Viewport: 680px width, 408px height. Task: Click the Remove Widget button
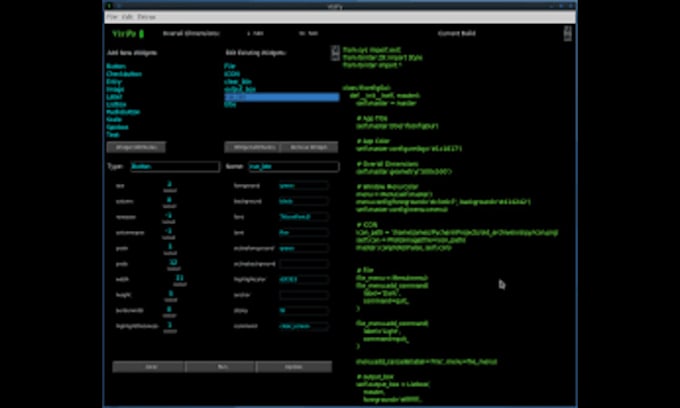(x=309, y=147)
